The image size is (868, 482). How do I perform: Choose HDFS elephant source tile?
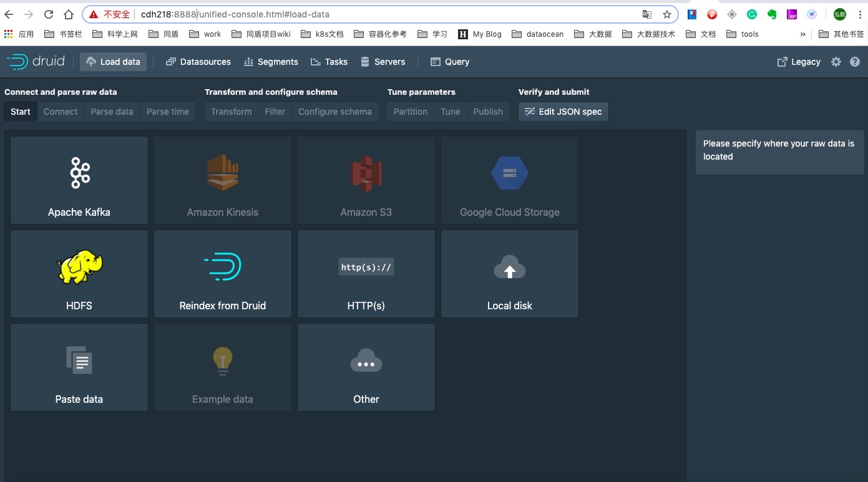(x=79, y=274)
